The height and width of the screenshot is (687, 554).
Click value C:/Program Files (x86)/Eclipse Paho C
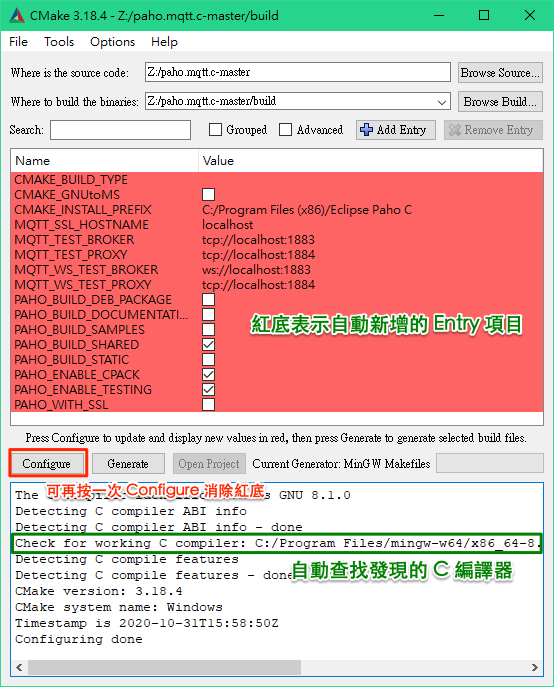[x=307, y=210]
